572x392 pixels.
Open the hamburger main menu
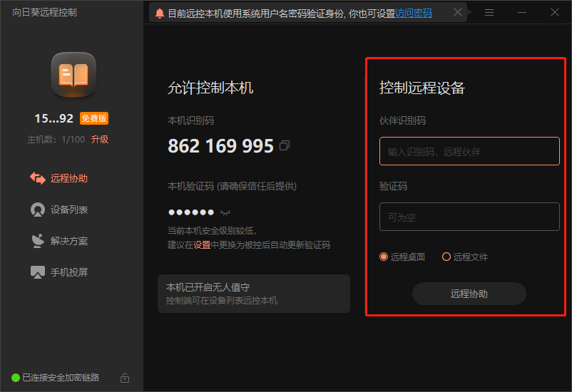[x=489, y=13]
